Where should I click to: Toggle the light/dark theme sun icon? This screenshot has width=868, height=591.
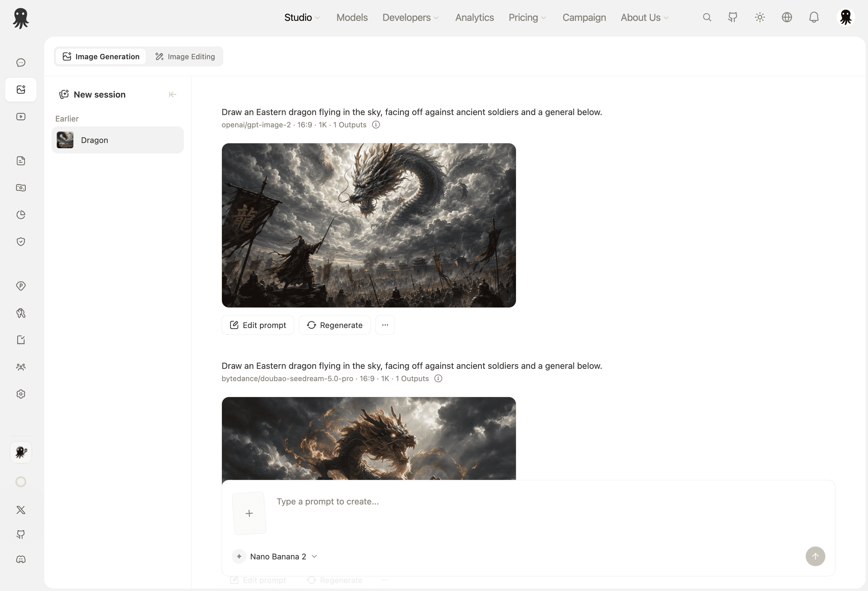point(760,17)
